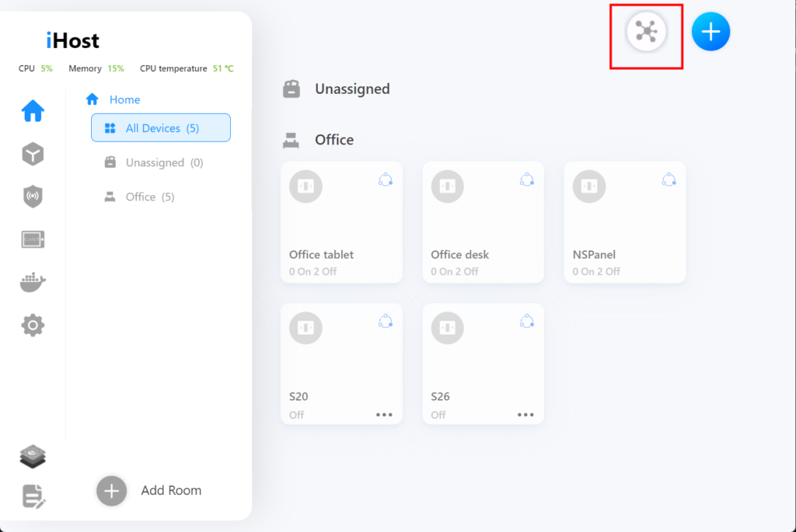Open the log notes icon at sidebar bottom
This screenshot has height=532, width=796.
(x=33, y=497)
